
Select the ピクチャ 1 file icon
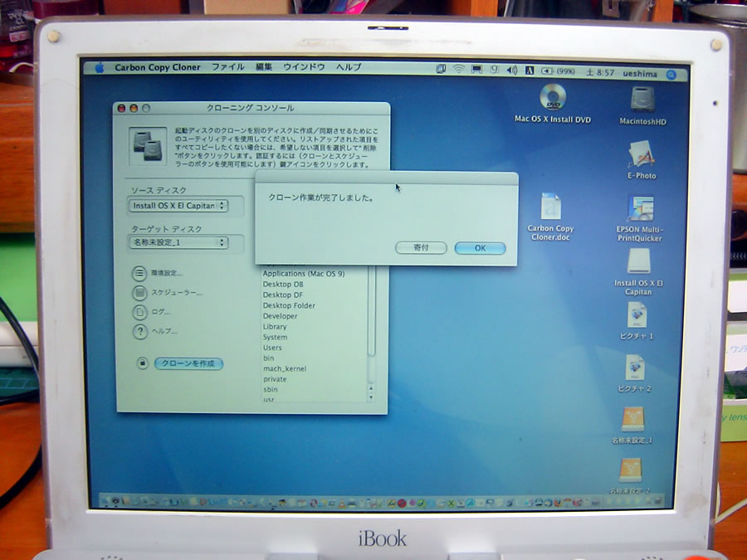click(x=637, y=316)
